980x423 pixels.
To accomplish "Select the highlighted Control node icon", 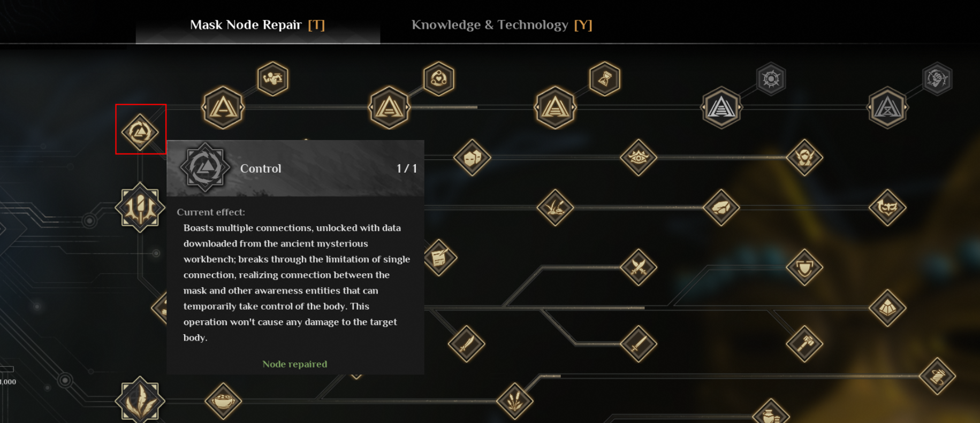I will [x=140, y=132].
